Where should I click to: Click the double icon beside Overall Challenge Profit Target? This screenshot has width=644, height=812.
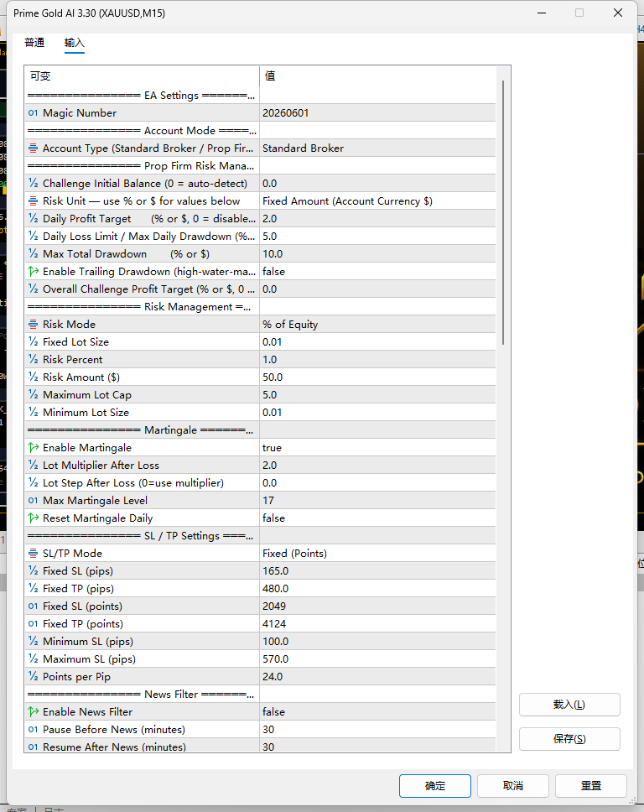(x=34, y=289)
